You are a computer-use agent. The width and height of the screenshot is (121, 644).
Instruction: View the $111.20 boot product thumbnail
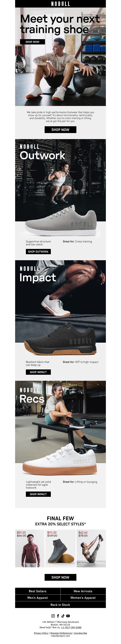(60, 548)
